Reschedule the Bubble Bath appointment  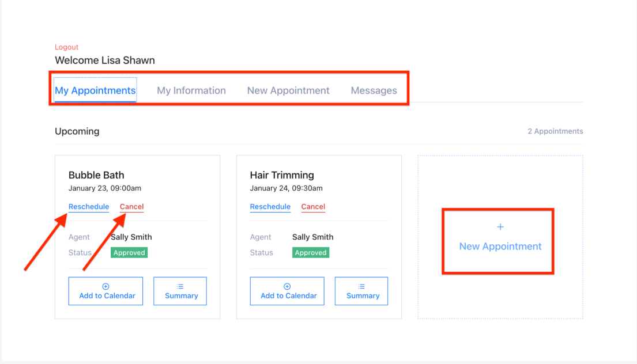coord(89,207)
